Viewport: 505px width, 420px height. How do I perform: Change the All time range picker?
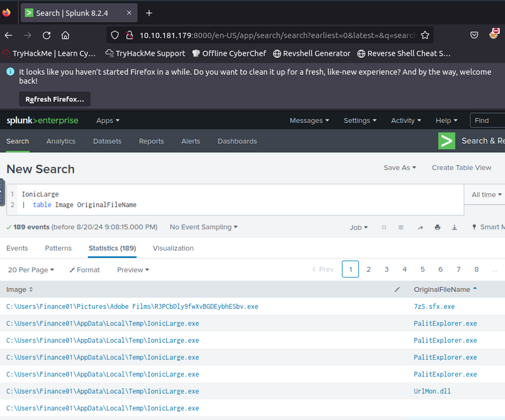[486, 194]
